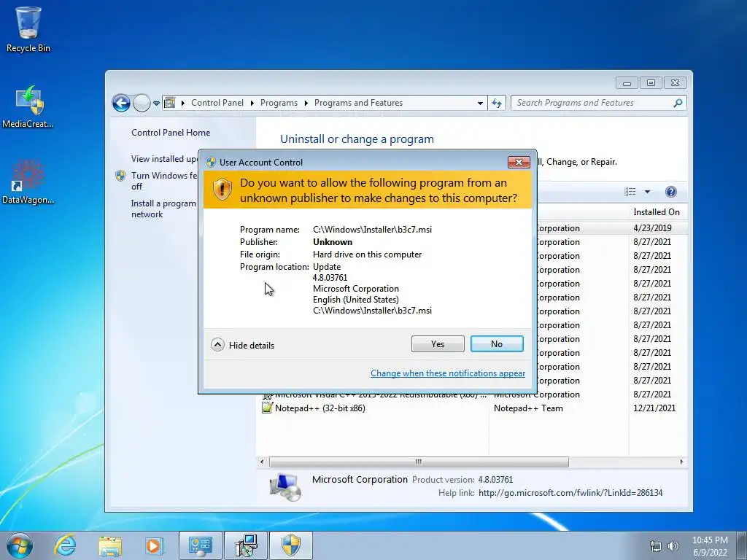Open Windows Media Player from taskbar
This screenshot has width=747, height=560.
pos(153,545)
